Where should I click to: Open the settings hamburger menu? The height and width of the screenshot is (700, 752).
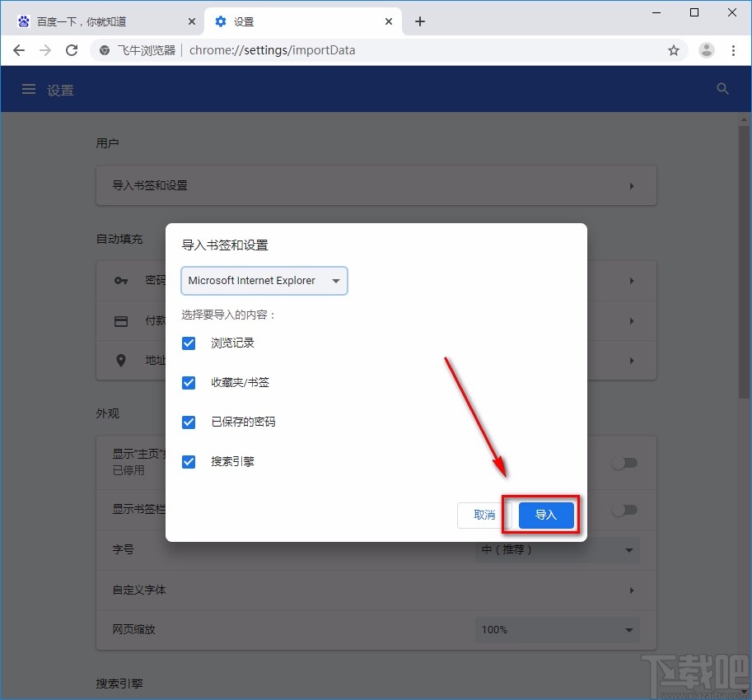tap(29, 90)
